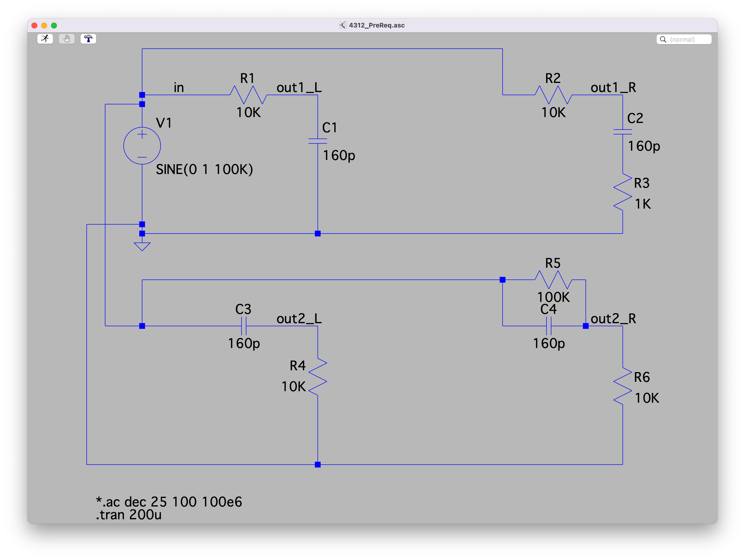
Task: Select the R4 resistor symbol
Action: pos(318,377)
